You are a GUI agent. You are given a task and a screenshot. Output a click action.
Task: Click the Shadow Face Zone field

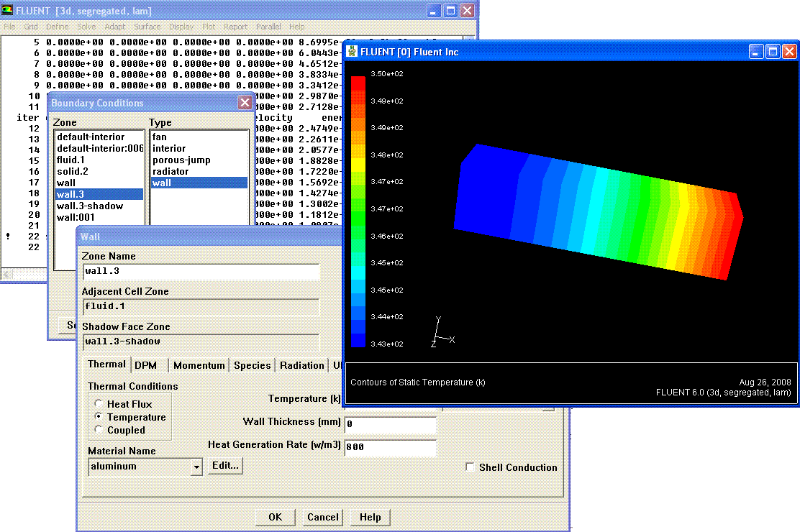point(201,341)
